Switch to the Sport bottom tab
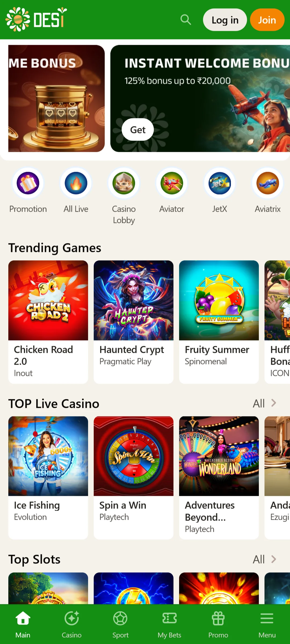The image size is (290, 644). tap(120, 624)
